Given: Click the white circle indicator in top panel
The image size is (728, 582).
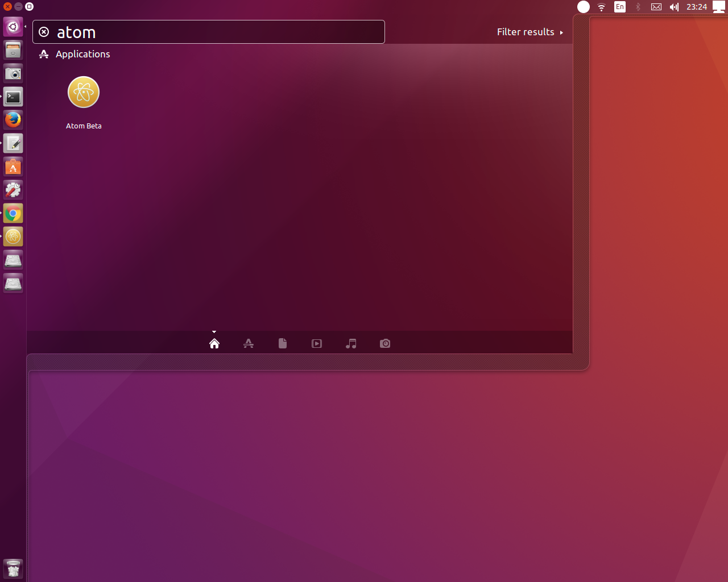Looking at the screenshot, I should coord(584,7).
